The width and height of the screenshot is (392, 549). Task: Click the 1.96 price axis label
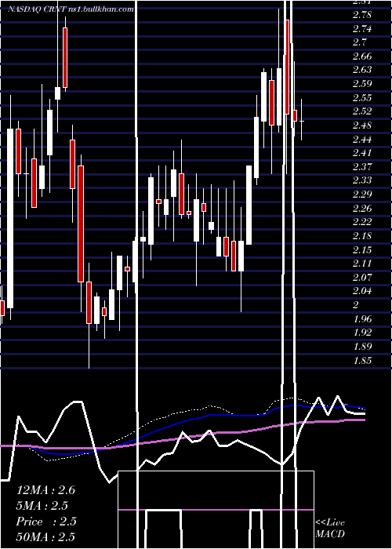coord(362,319)
